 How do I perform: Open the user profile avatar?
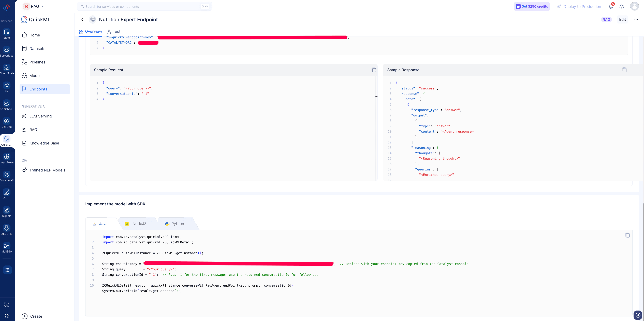(x=634, y=6)
